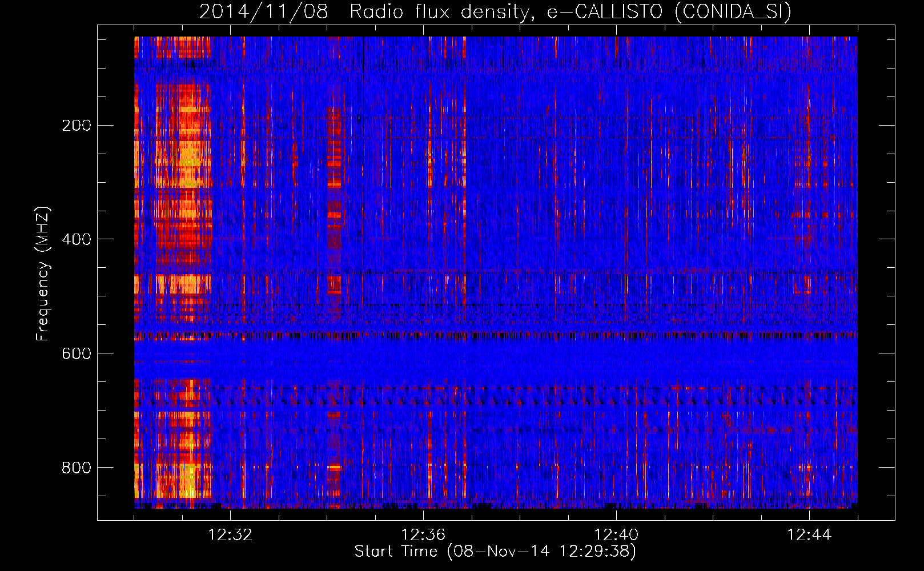Click the 400 frequency tick label
Image resolution: width=924 pixels, height=571 pixels.
tap(77, 239)
